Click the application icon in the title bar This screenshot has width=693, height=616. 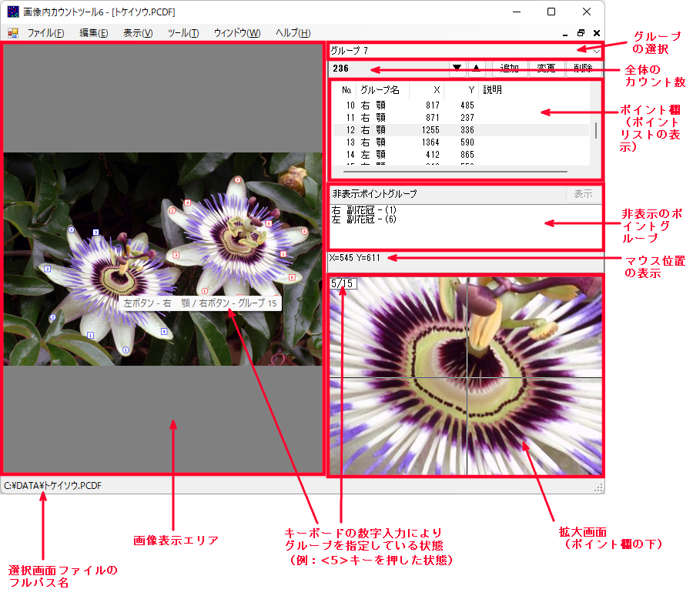(13, 12)
